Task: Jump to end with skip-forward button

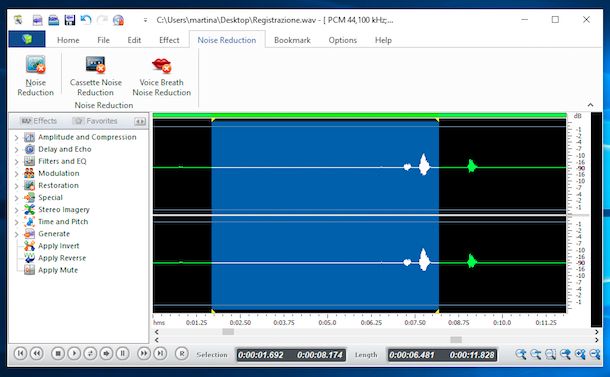Action: pyautogui.click(x=160, y=354)
